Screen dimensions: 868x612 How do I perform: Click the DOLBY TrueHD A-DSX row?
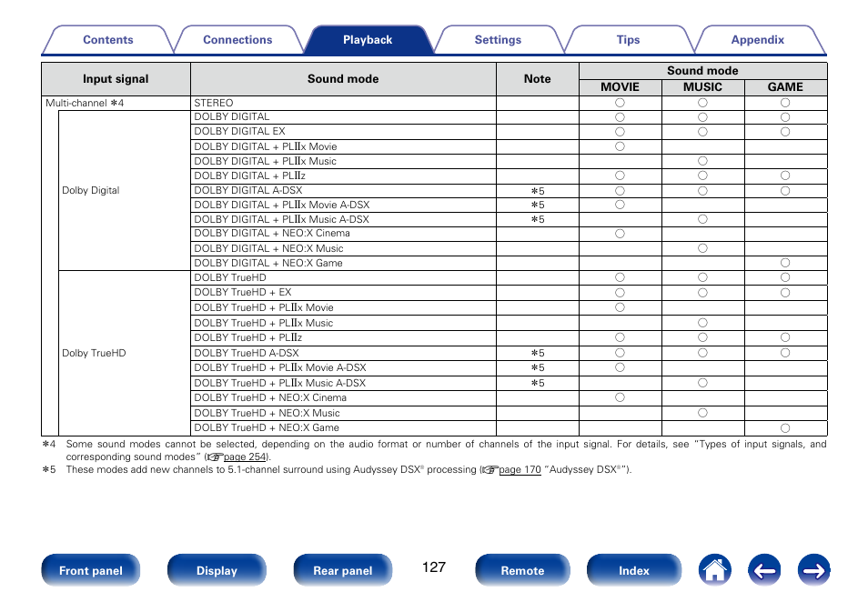click(343, 353)
